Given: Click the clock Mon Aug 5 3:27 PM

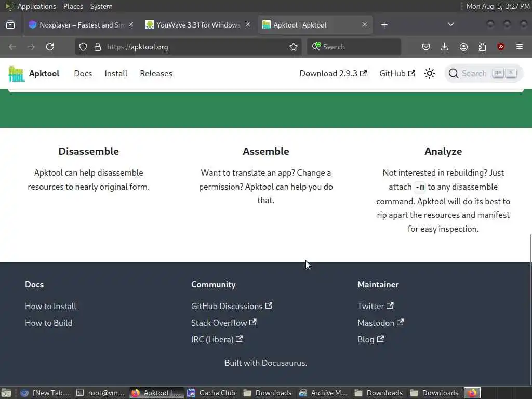Looking at the screenshot, I should pos(498,6).
